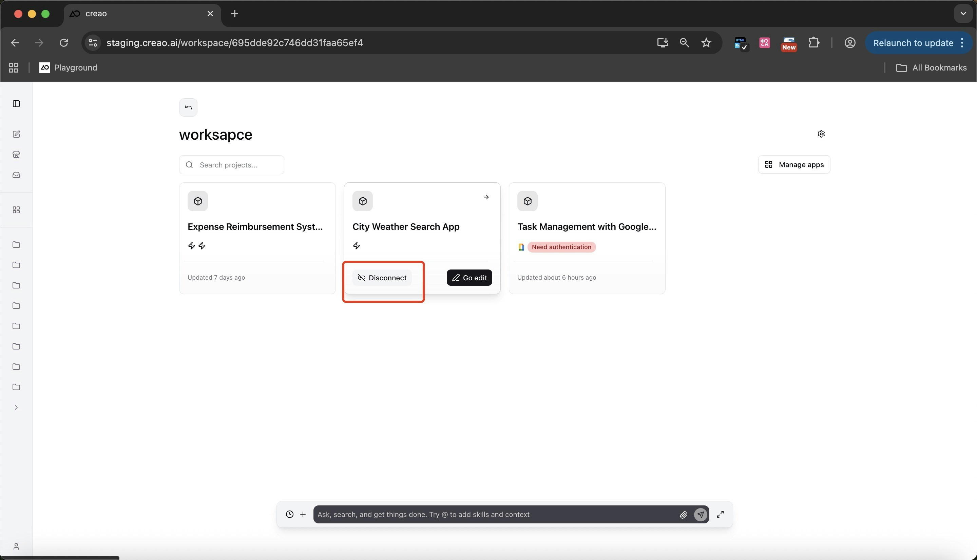The width and height of the screenshot is (977, 560).
Task: Click the paperclip attach icon
Action: point(683,515)
